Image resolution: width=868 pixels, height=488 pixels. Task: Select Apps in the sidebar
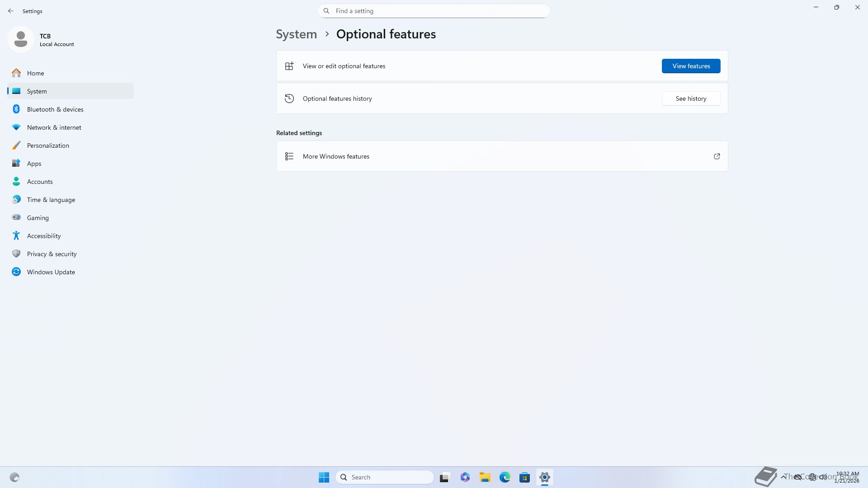click(34, 164)
